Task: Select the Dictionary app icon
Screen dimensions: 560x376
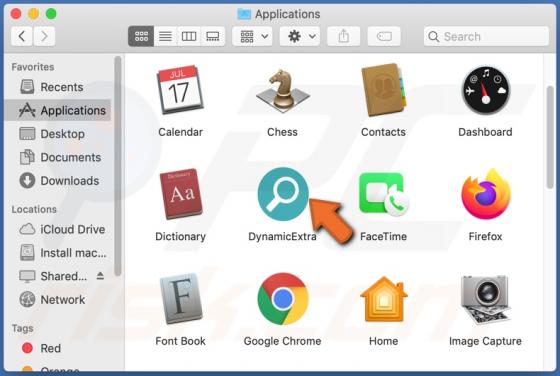Action: click(181, 194)
